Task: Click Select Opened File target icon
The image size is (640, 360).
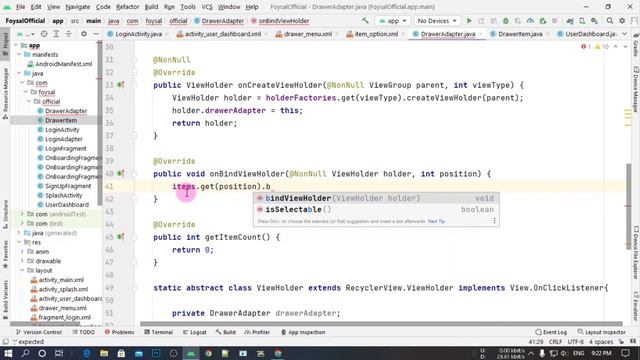Action: point(44,34)
